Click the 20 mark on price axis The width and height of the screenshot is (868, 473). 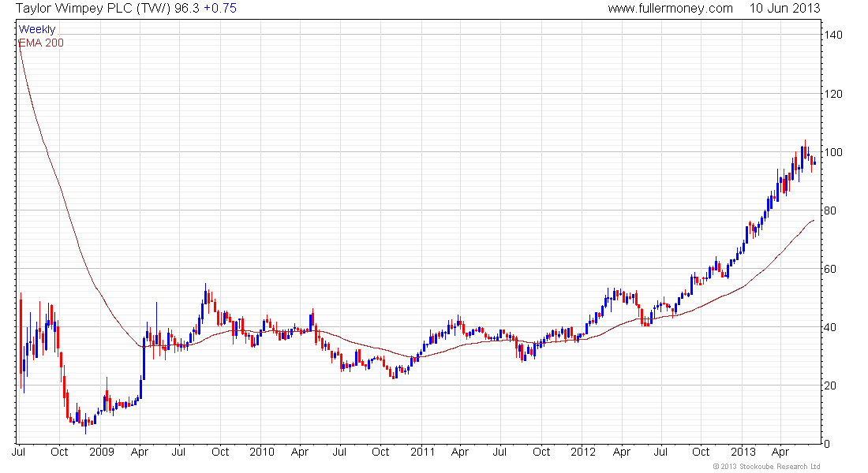pos(832,385)
